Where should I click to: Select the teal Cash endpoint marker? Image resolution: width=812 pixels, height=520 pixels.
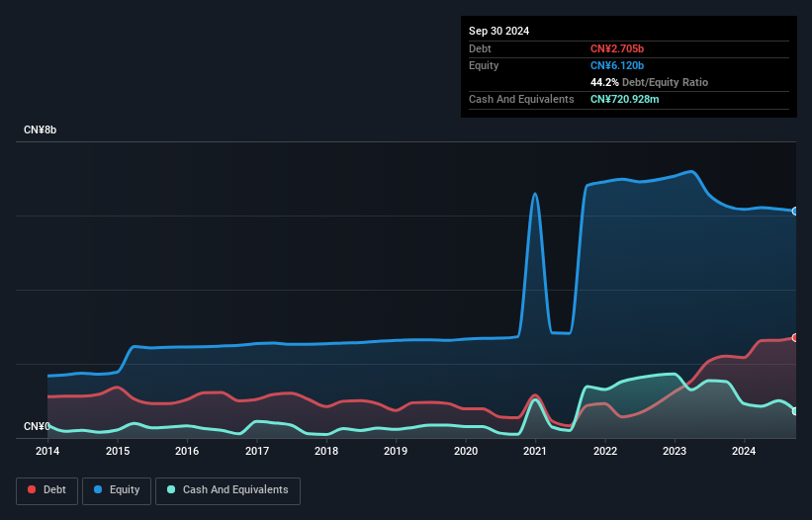click(795, 411)
